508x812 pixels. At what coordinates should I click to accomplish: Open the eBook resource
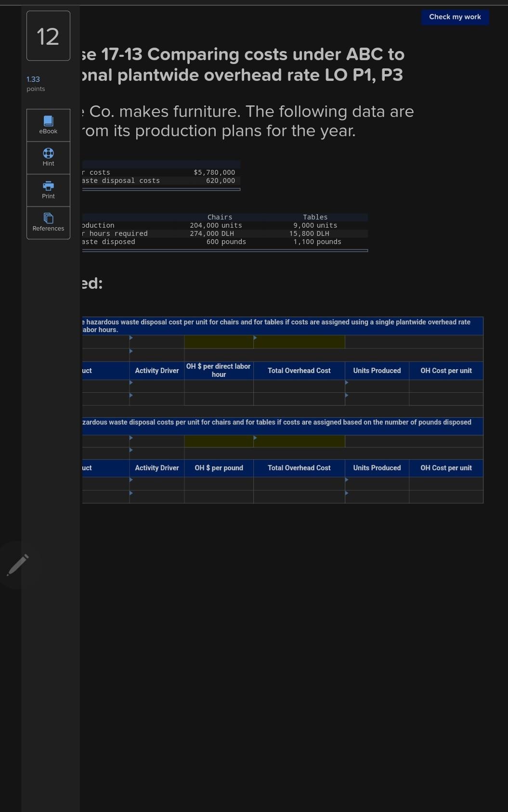[48, 125]
